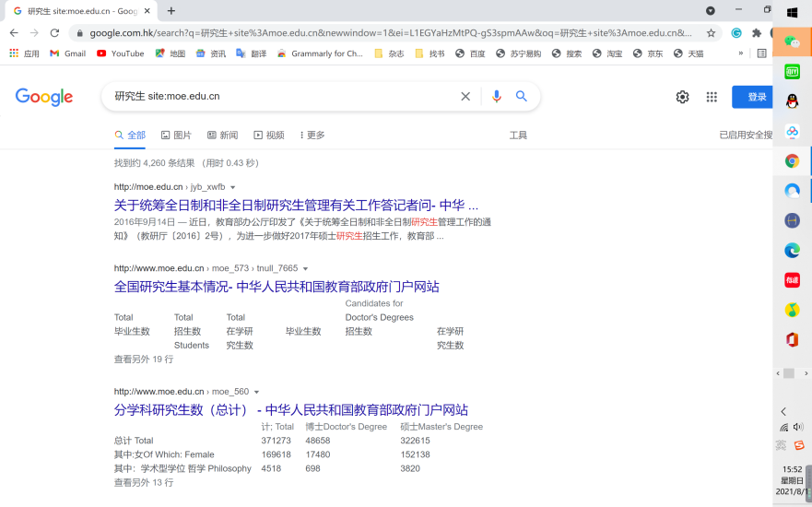
Task: Expand options arrow beside jyb_xwfb URL
Action: [232, 187]
